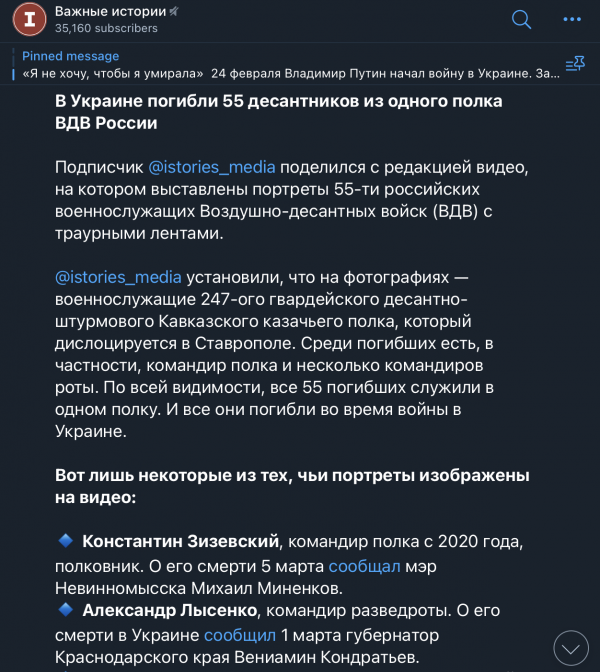600x672 pixels.
Task: Click the blue diamond before Константин Зизевский
Action: [66, 540]
